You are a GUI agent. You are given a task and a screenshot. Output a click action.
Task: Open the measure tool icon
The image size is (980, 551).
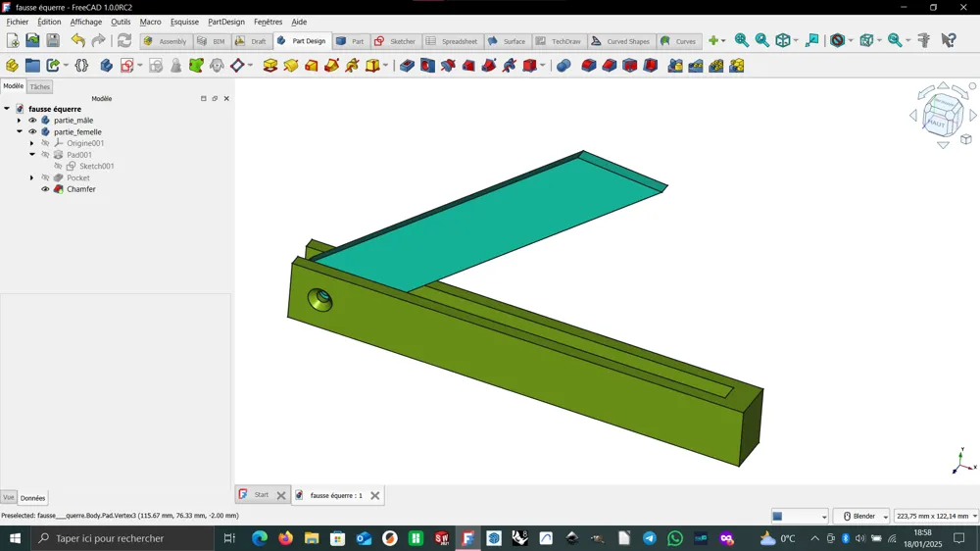924,40
